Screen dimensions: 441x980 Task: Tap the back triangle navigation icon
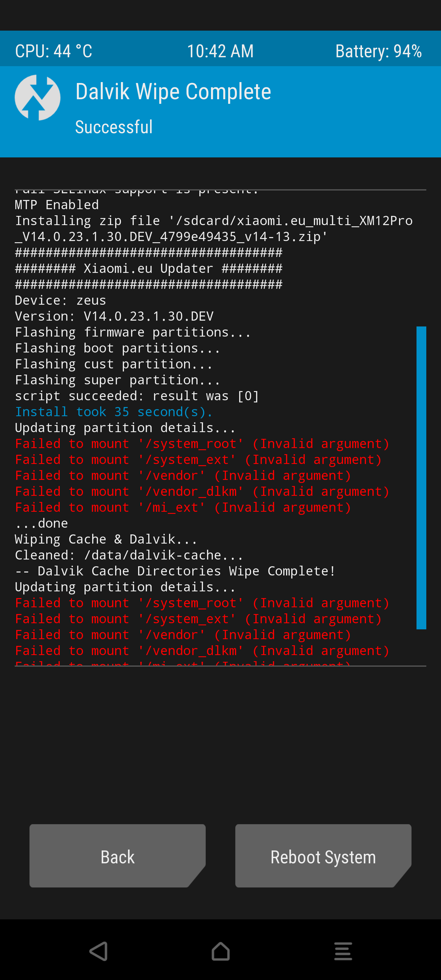pos(99,951)
